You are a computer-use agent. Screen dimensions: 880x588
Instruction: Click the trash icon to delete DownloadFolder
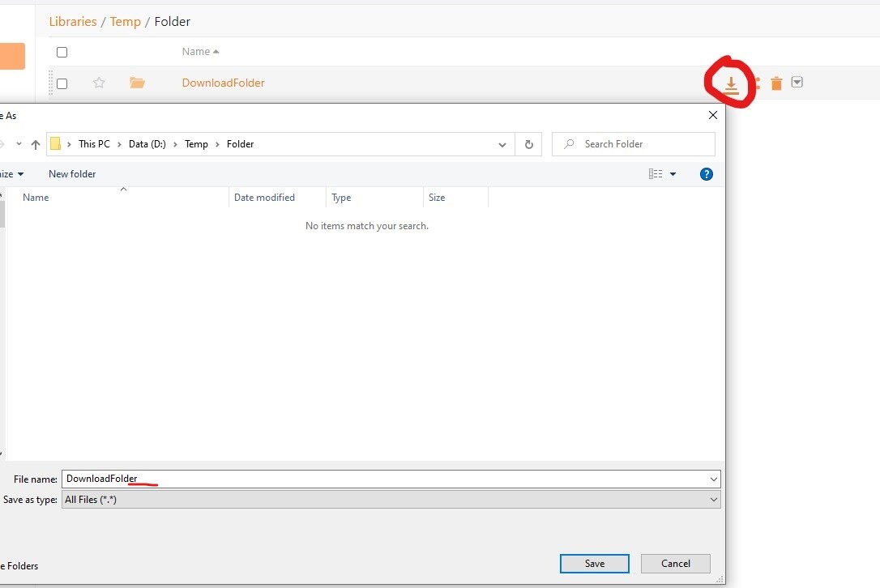[776, 83]
